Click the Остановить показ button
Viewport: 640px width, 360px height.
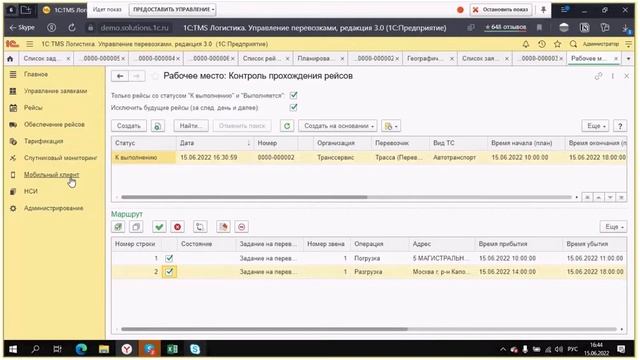click(x=500, y=9)
